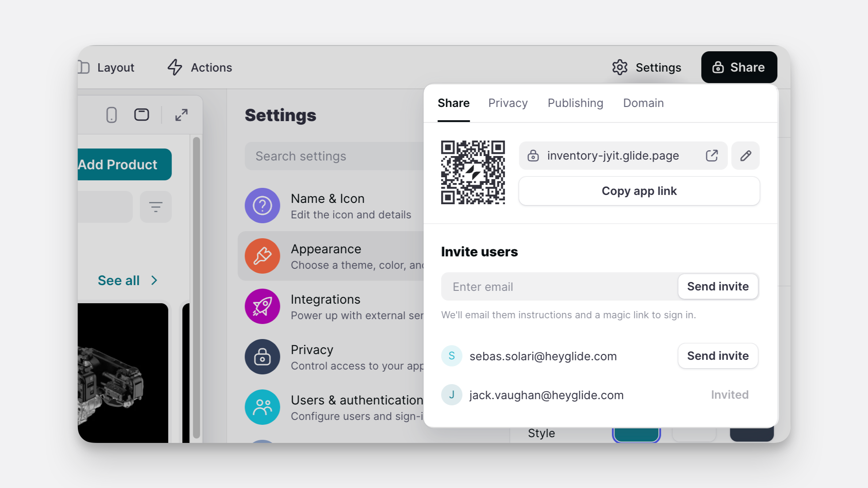The width and height of the screenshot is (868, 488).
Task: Click the Settings gear icon
Action: click(x=620, y=67)
